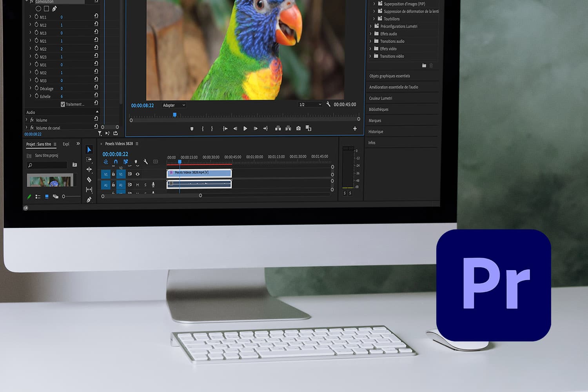
Task: Select the ellipse mask tool under Convolution
Action: point(38,9)
